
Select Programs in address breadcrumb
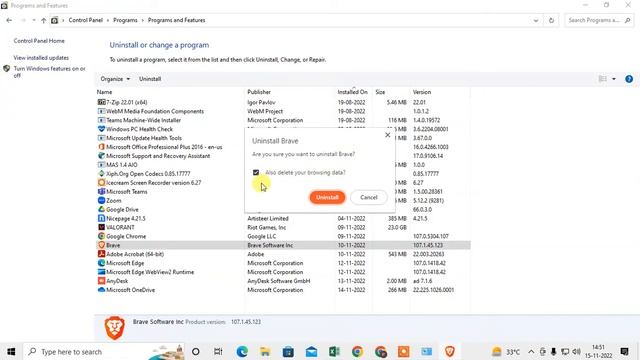125,20
